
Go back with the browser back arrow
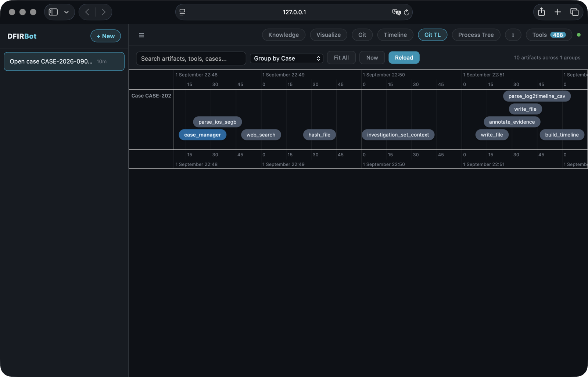[87, 12]
